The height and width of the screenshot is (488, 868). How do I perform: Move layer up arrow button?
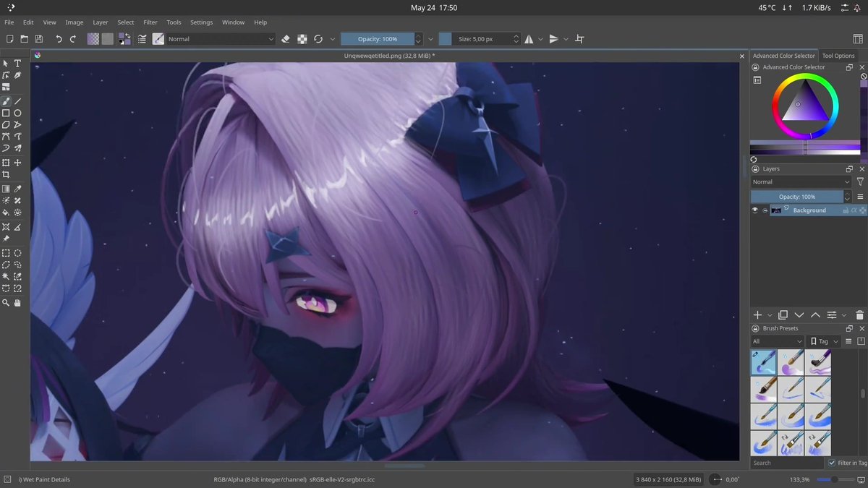815,315
